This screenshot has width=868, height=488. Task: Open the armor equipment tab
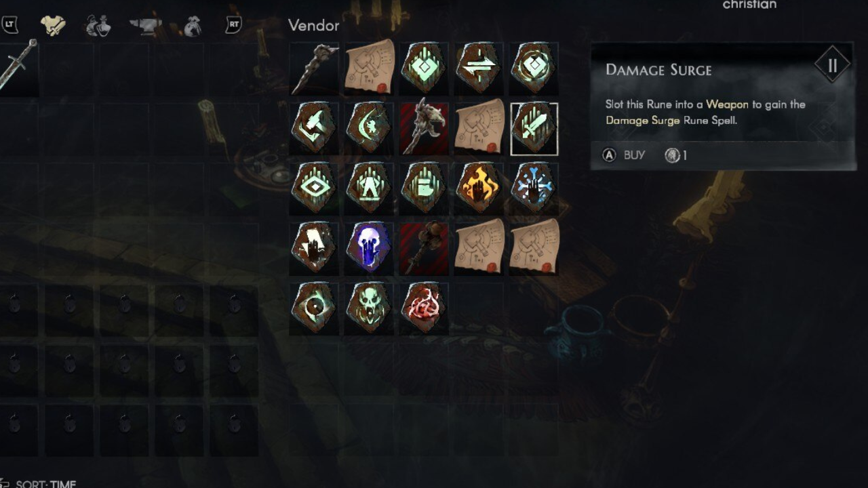click(53, 26)
